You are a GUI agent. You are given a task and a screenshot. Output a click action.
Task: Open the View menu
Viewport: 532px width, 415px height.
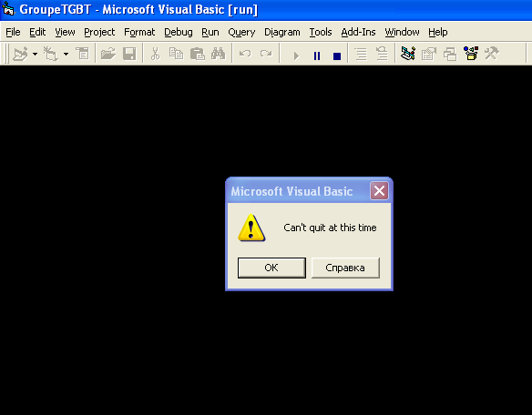tap(65, 32)
